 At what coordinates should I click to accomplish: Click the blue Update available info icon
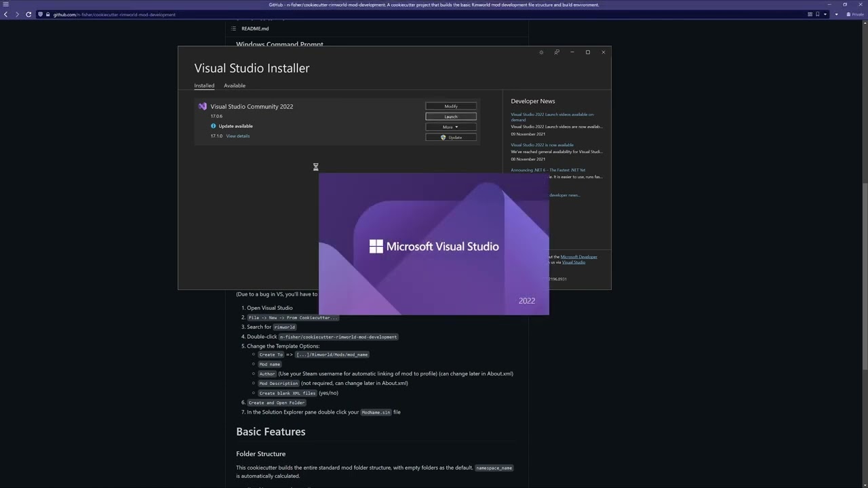click(214, 126)
